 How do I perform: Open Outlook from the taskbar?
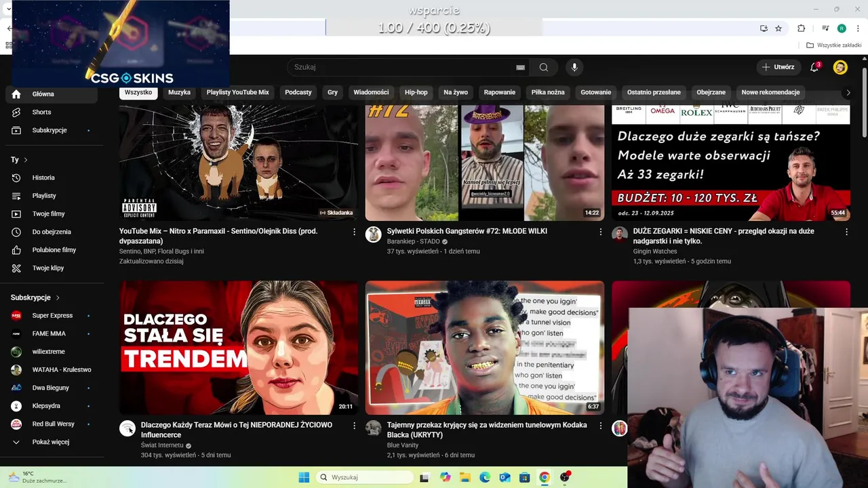[x=505, y=477]
